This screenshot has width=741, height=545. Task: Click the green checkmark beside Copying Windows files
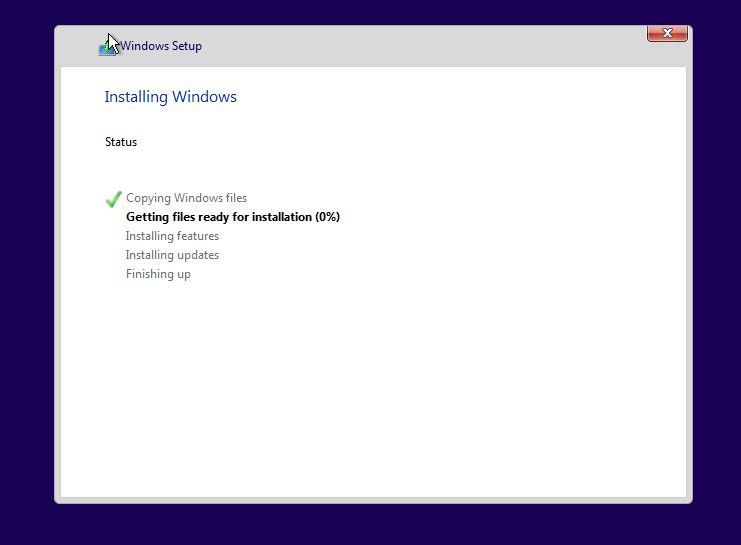tap(113, 199)
